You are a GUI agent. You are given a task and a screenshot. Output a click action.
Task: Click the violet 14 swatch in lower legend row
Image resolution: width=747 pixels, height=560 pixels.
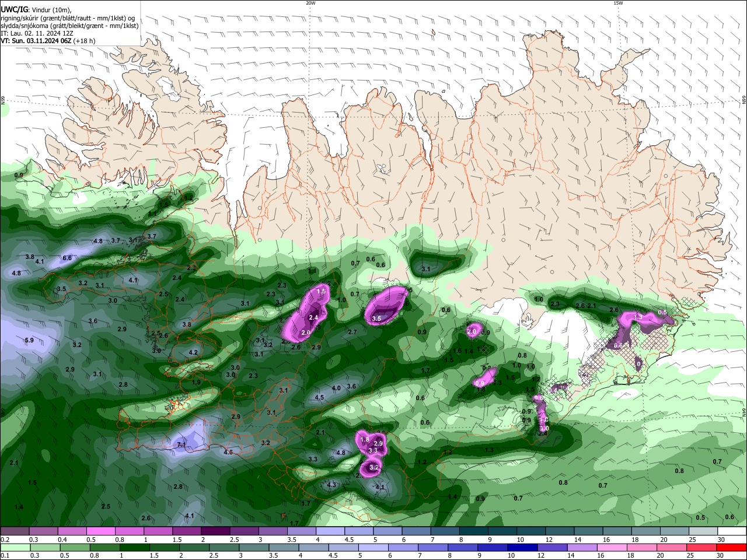tap(582, 548)
